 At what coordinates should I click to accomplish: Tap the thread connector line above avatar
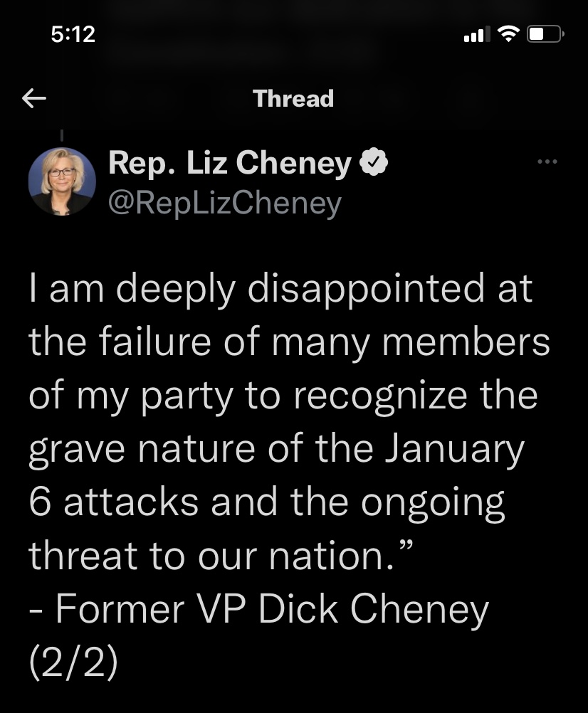coord(61,133)
